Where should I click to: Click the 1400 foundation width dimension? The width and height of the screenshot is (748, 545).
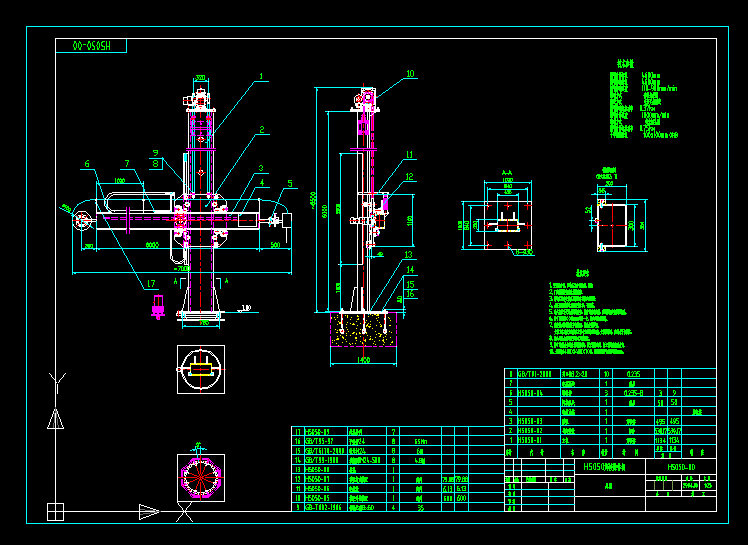pos(363,358)
